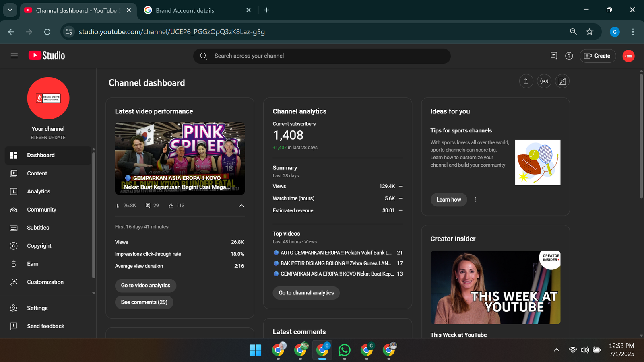Click the 113 likes stat icon
This screenshot has width=644, height=362.
171,206
